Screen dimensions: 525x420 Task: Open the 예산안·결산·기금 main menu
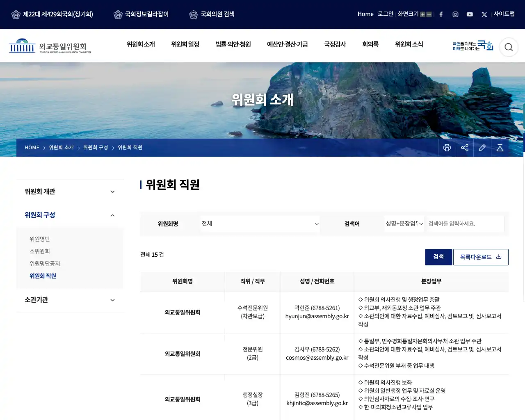(288, 44)
